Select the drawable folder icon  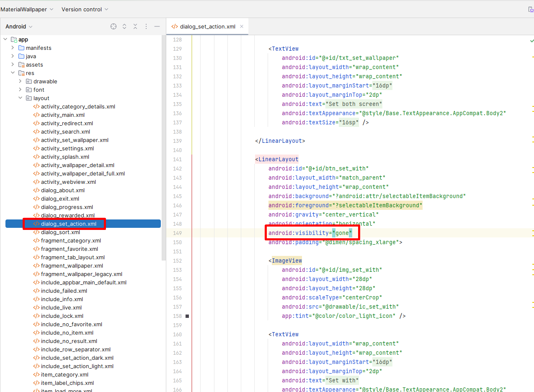(x=29, y=81)
